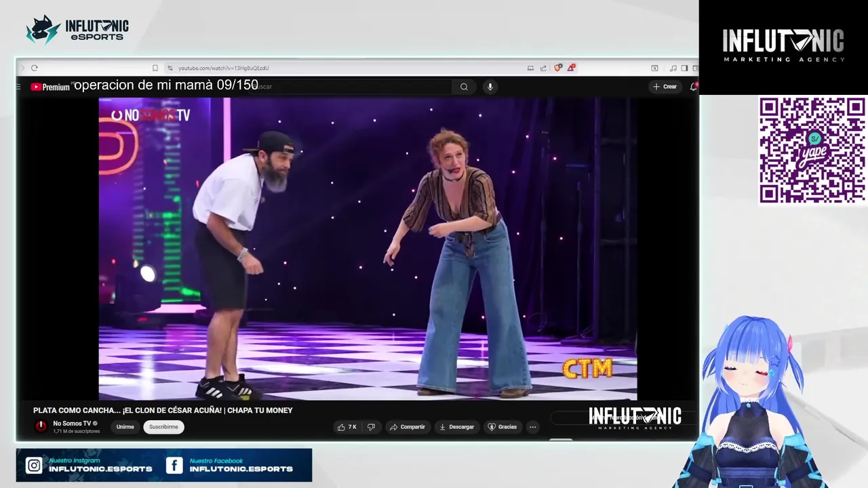Open the Brave Shields lion icon
The width and height of the screenshot is (868, 488).
point(557,68)
